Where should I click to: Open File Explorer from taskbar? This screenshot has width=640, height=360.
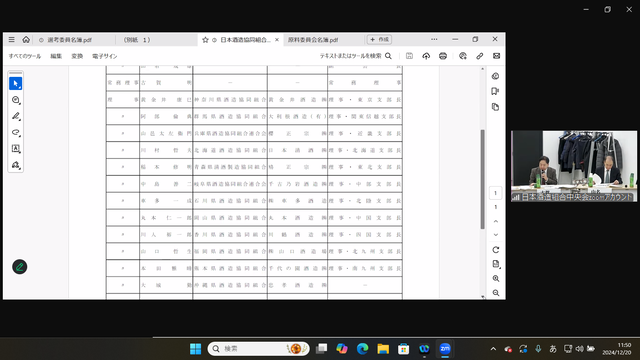[383, 349]
